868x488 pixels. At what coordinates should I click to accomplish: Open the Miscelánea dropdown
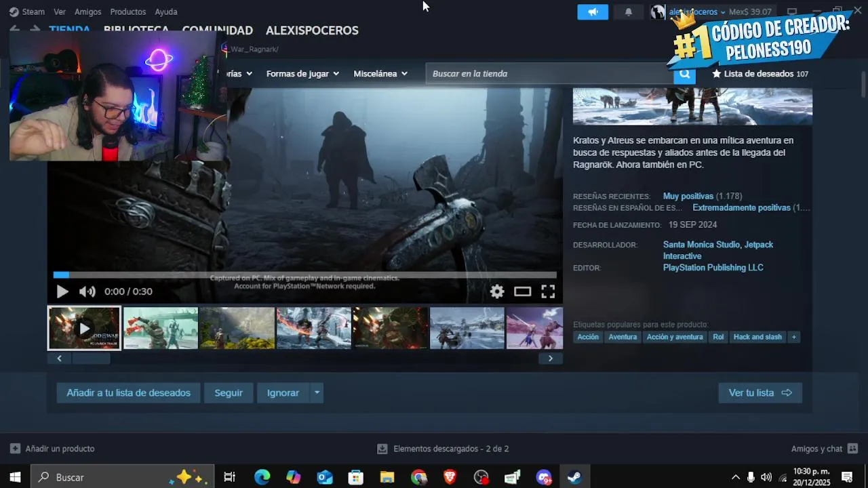pyautogui.click(x=380, y=74)
